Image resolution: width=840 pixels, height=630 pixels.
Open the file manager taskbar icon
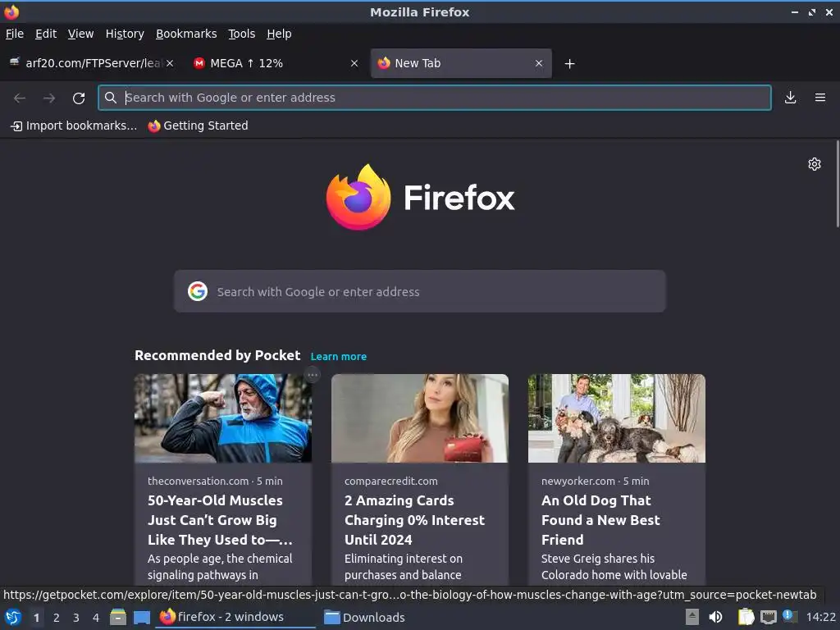click(x=118, y=617)
